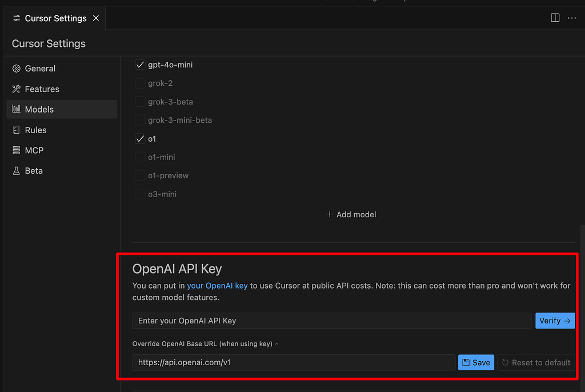Screen dimensions: 585x392
Task: Open the more actions ellipsis menu
Action: click(x=571, y=18)
